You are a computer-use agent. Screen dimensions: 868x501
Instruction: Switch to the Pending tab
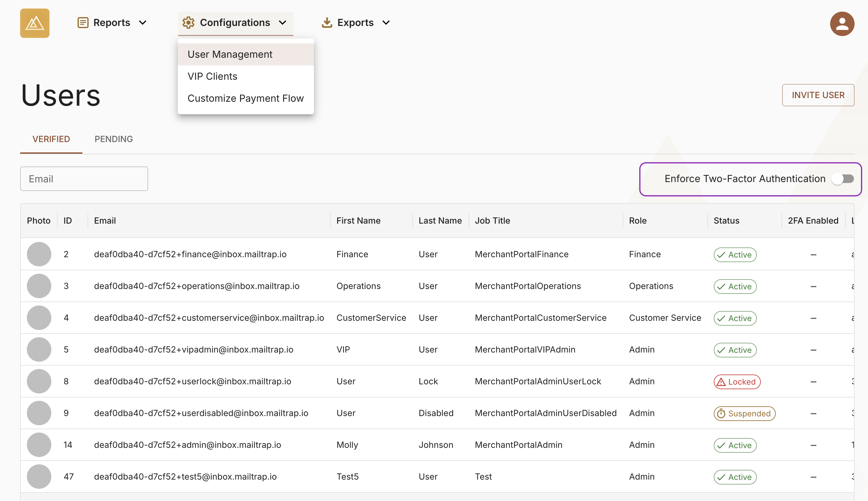click(114, 139)
